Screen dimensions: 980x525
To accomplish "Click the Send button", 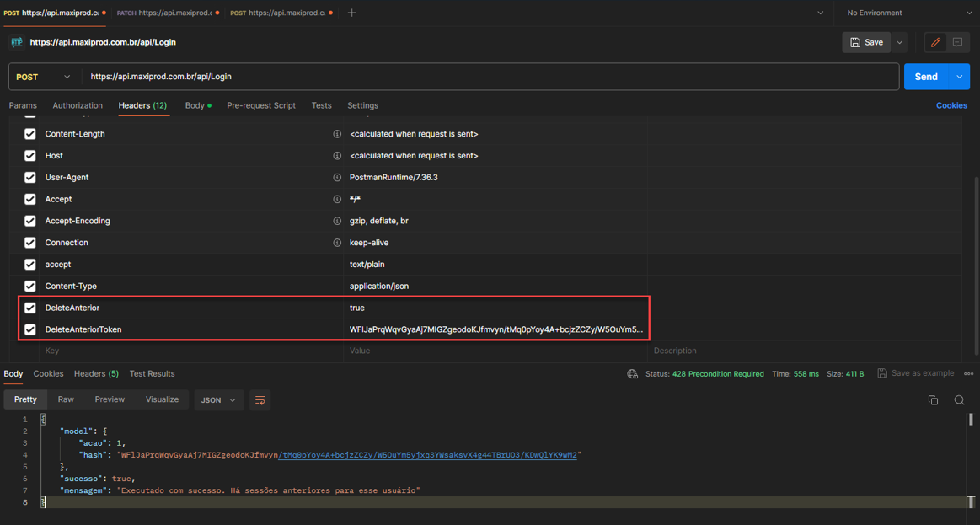I will [x=926, y=77].
